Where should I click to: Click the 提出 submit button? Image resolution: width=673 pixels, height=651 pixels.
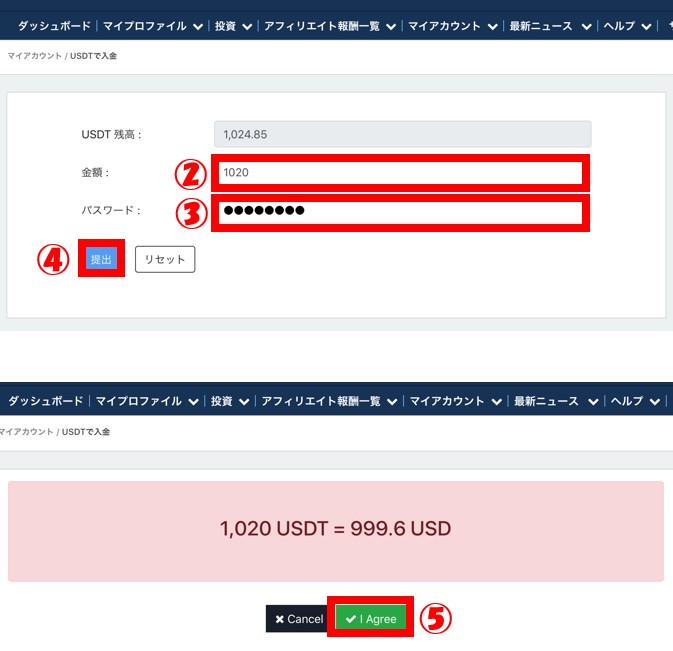click(x=101, y=259)
